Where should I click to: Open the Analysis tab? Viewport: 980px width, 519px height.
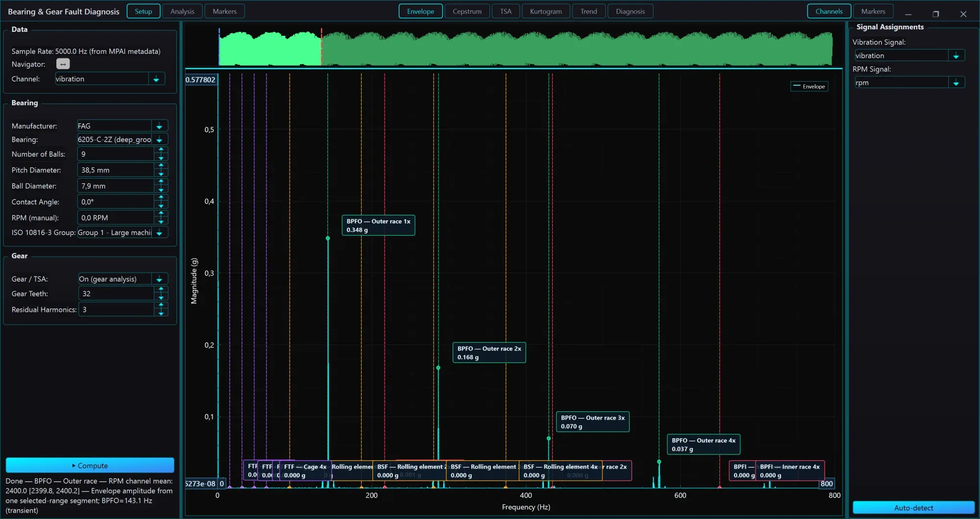point(182,11)
